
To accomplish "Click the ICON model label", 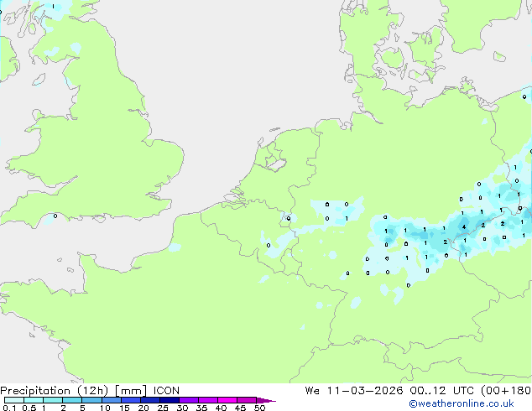I will pyautogui.click(x=166, y=391).
